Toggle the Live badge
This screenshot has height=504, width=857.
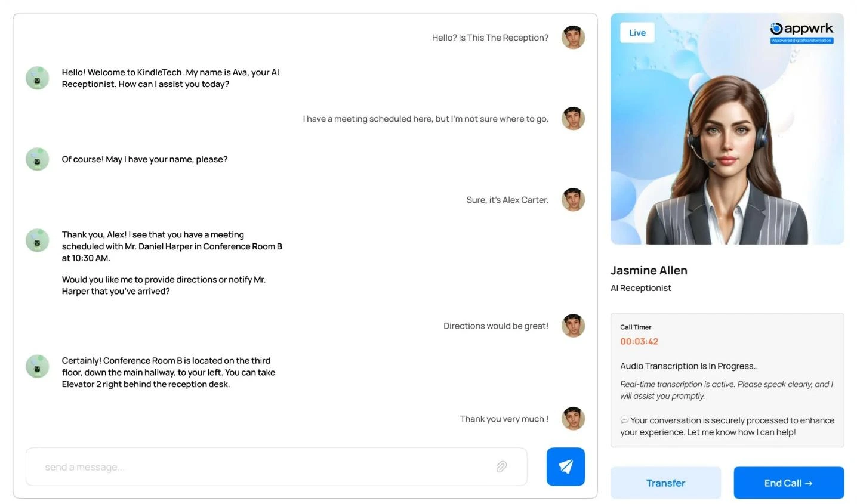tap(637, 32)
